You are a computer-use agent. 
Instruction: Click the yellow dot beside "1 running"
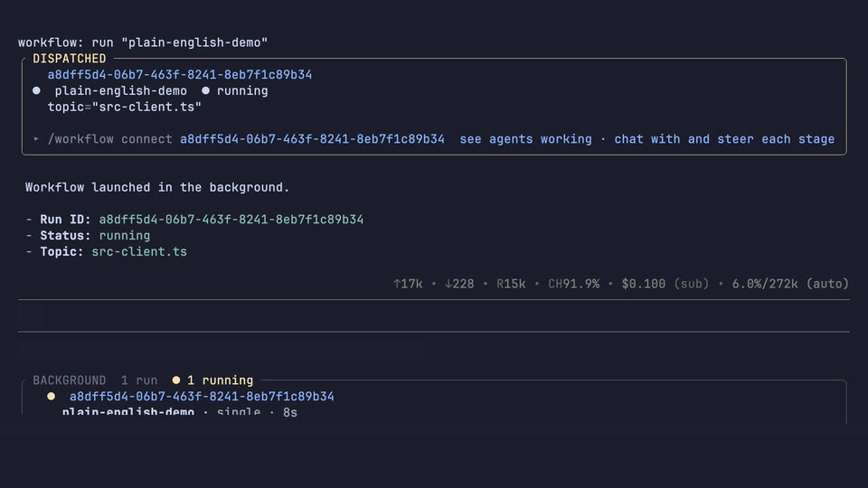(176, 380)
